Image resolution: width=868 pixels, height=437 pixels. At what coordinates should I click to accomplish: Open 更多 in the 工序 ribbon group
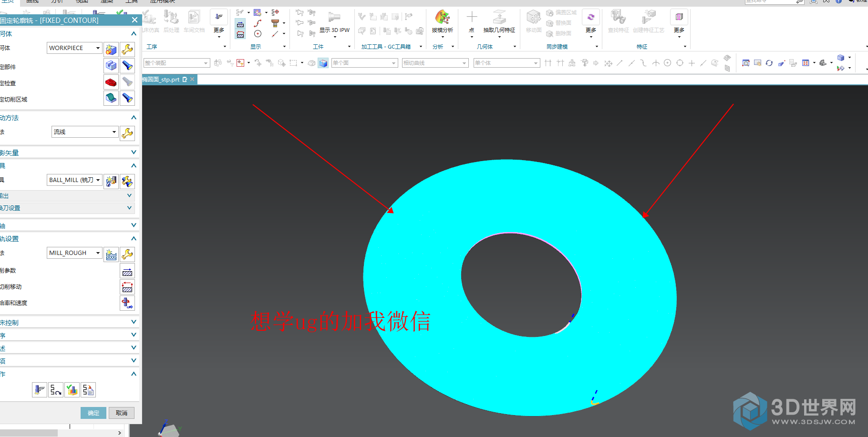pos(219,23)
